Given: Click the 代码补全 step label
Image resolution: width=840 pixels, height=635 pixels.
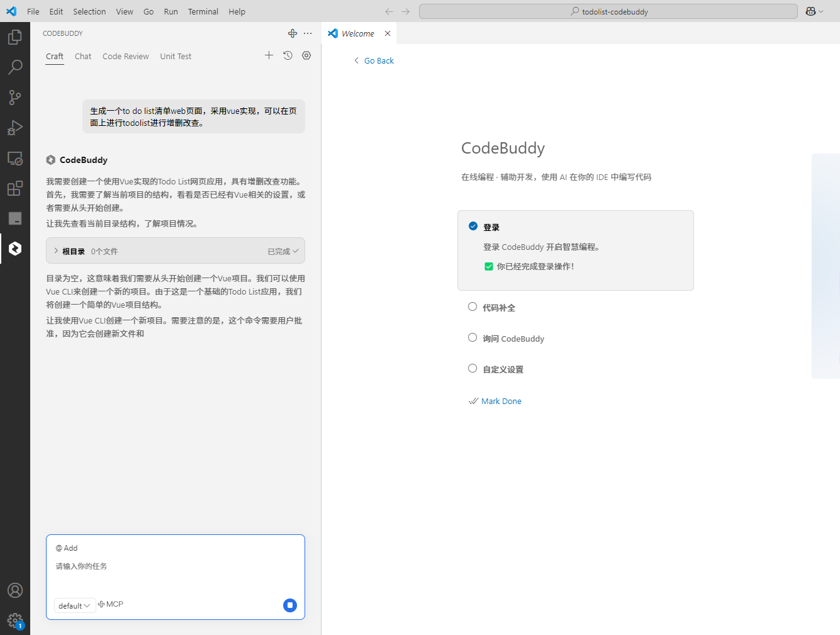Looking at the screenshot, I should [x=499, y=308].
